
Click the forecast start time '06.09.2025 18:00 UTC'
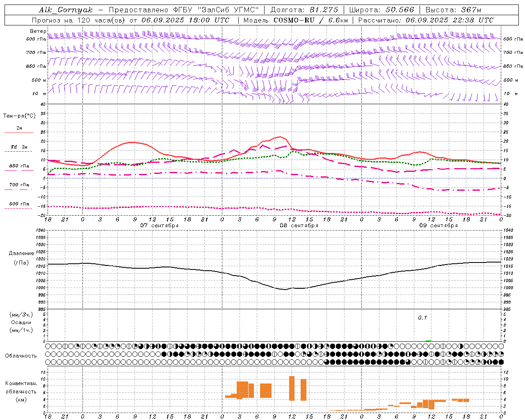pos(185,20)
